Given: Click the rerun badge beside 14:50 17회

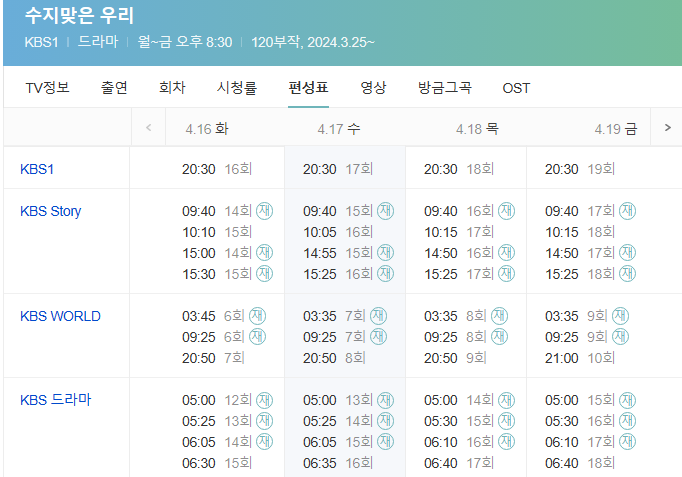Looking at the screenshot, I should [x=627, y=253].
